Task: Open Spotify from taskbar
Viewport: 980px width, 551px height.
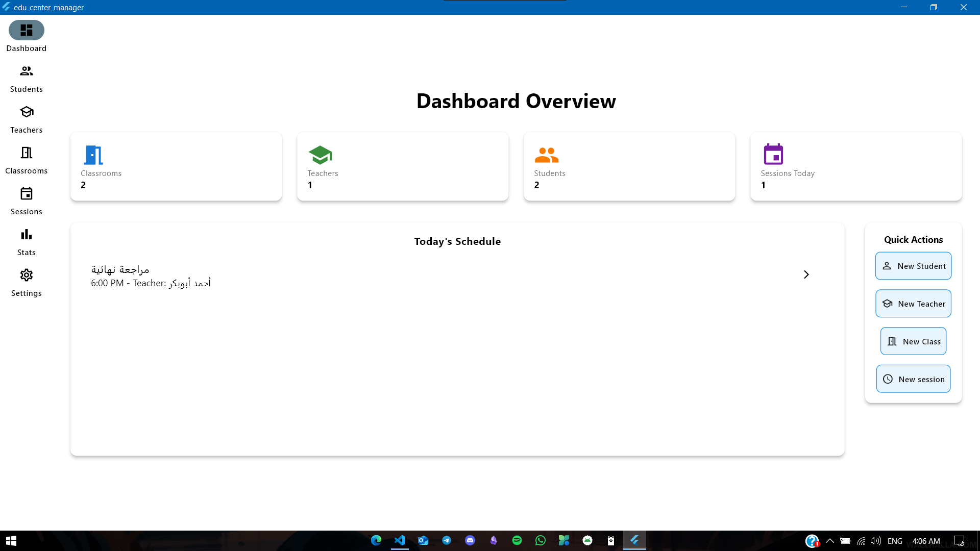Action: (517, 541)
